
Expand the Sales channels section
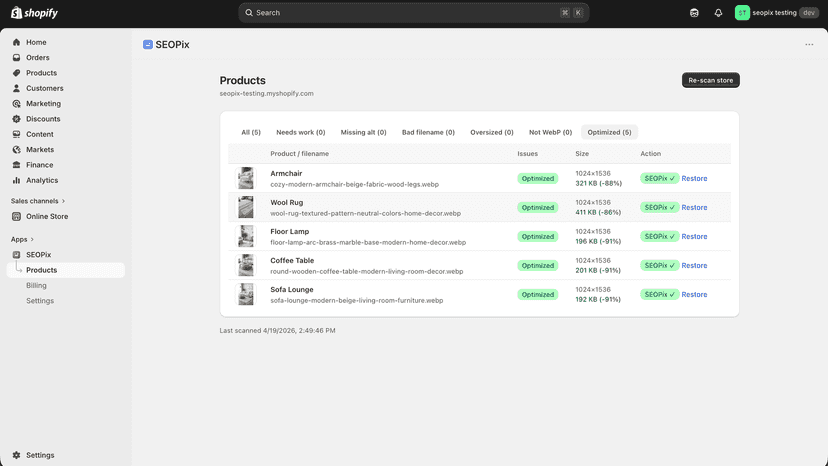(38, 201)
